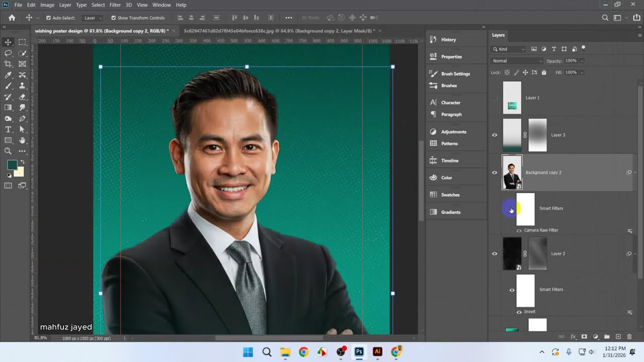Image resolution: width=644 pixels, height=362 pixels.
Task: Open the Filter menu
Action: point(115,5)
